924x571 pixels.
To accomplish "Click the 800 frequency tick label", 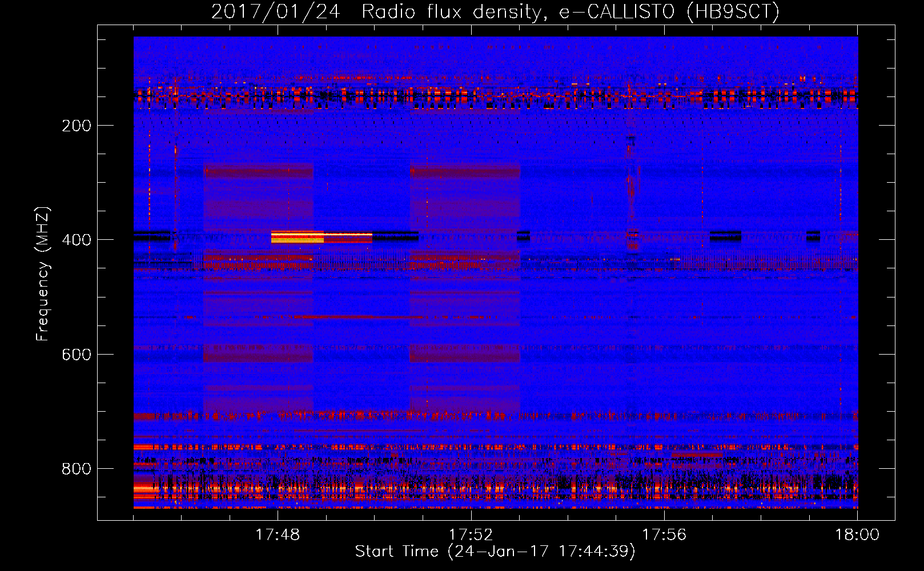I will point(77,469).
